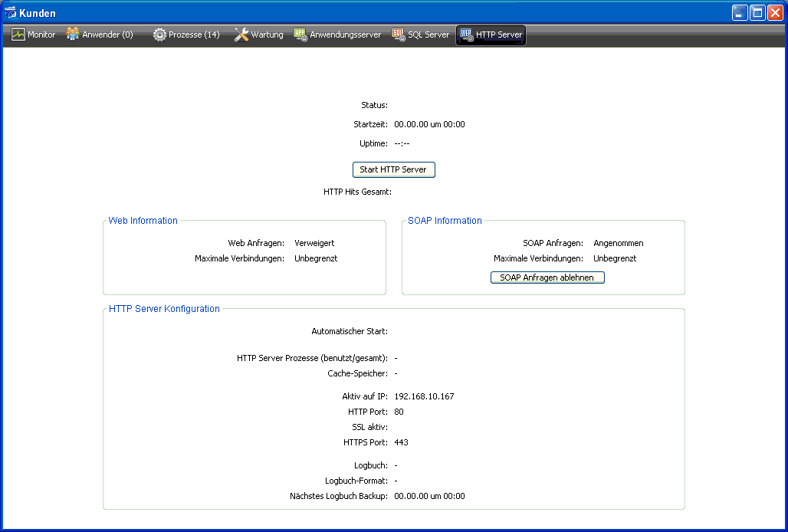Go to the Prozesse (14) tab
Screen dimensions: 788x532
(x=194, y=34)
